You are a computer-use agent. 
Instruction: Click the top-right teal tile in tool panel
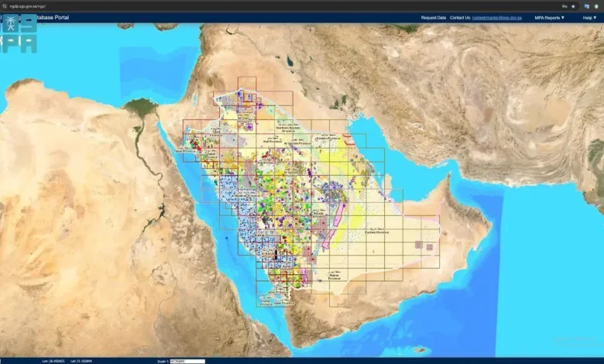pos(28,23)
